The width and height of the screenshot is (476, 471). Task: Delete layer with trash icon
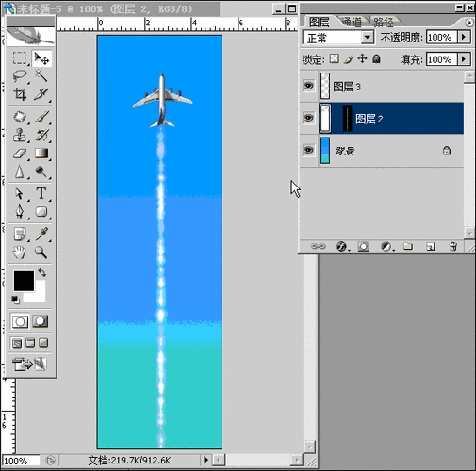pyautogui.click(x=452, y=247)
